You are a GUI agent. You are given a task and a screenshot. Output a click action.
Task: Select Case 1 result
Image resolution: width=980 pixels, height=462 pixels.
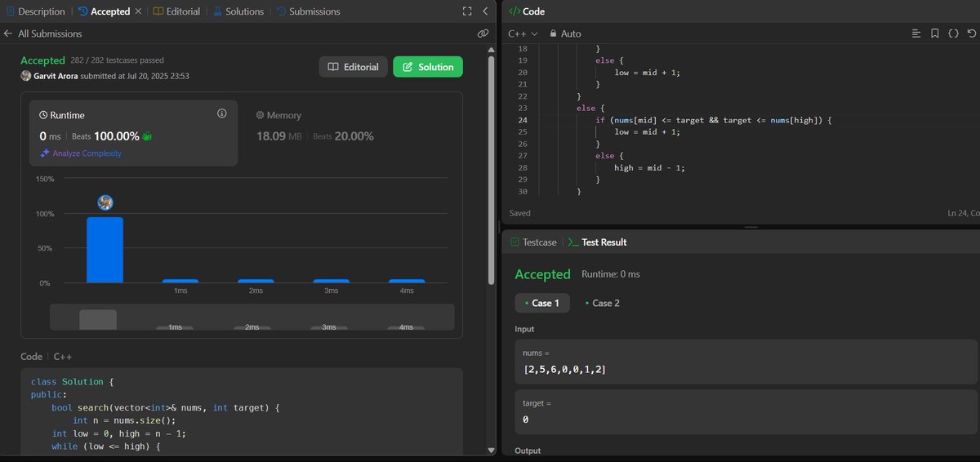542,303
